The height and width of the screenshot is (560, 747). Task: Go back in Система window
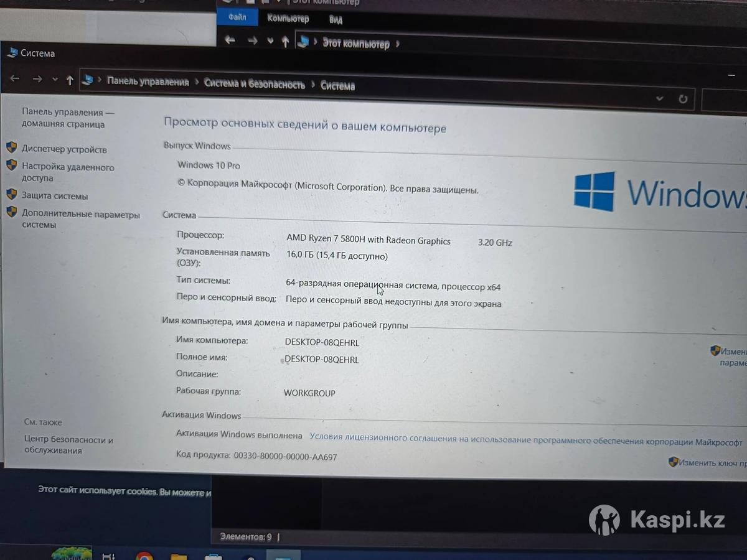pos(15,79)
